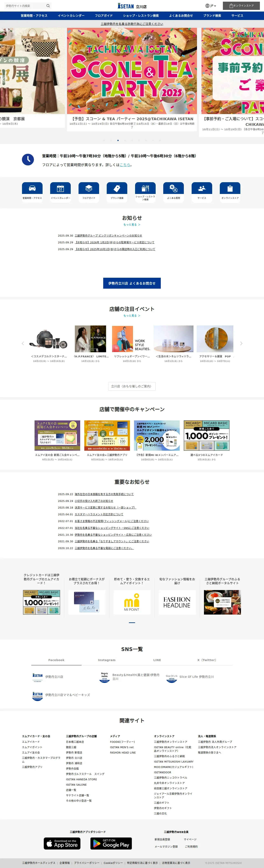Viewport: 264px width, 868px height.
Task: Open Cookieポリシー in the footer
Action: click(x=113, y=863)
